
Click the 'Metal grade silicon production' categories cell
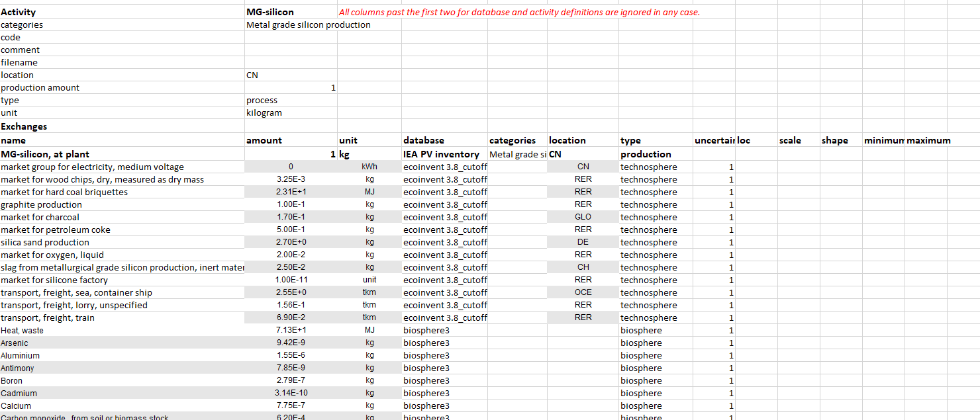point(309,24)
